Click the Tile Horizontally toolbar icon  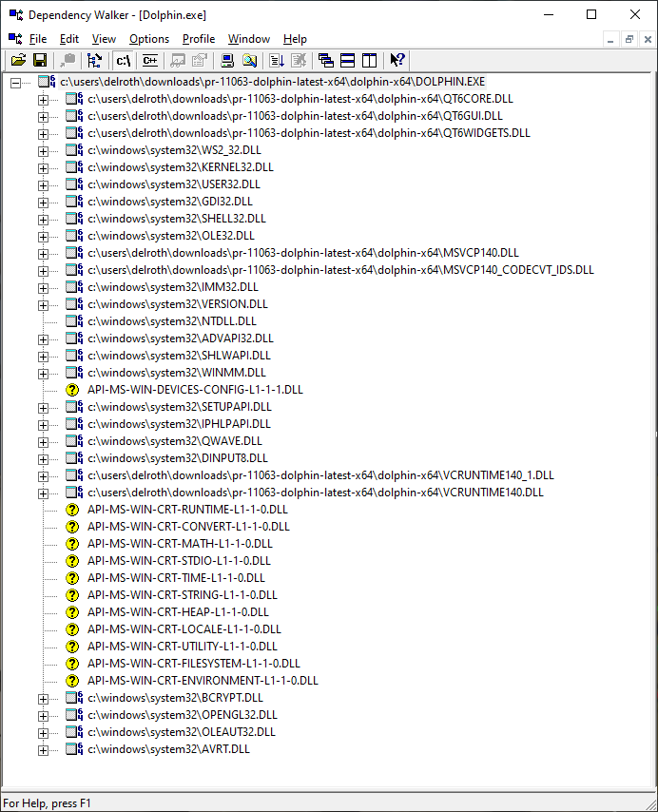348,61
